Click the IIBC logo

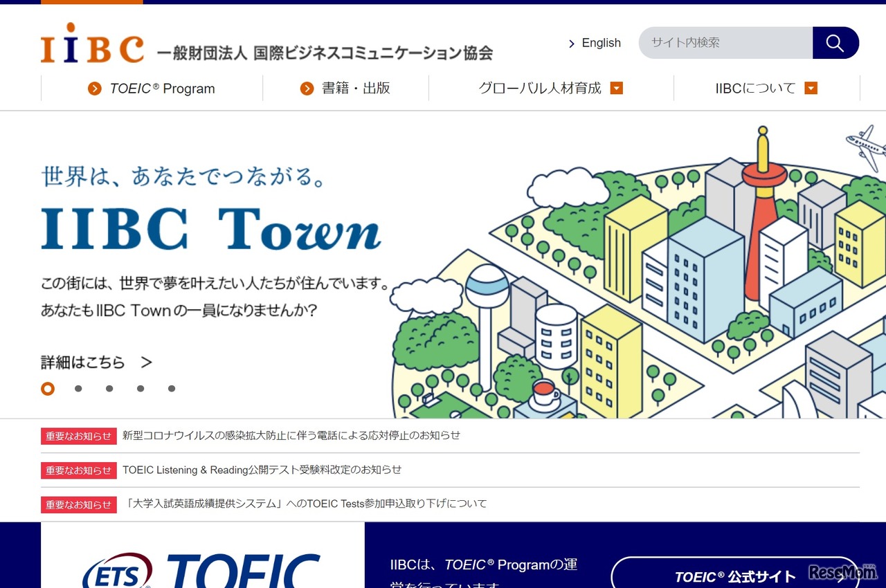(x=92, y=43)
